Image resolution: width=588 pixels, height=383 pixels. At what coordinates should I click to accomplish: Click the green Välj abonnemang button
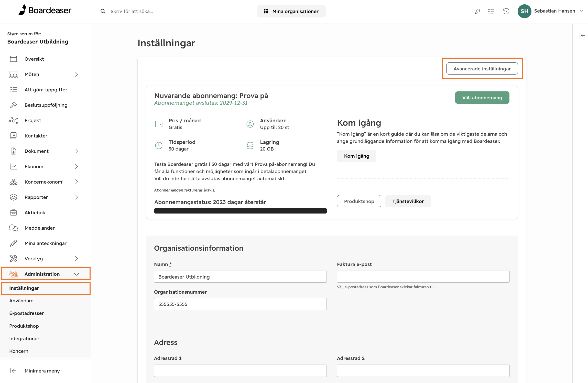click(482, 98)
